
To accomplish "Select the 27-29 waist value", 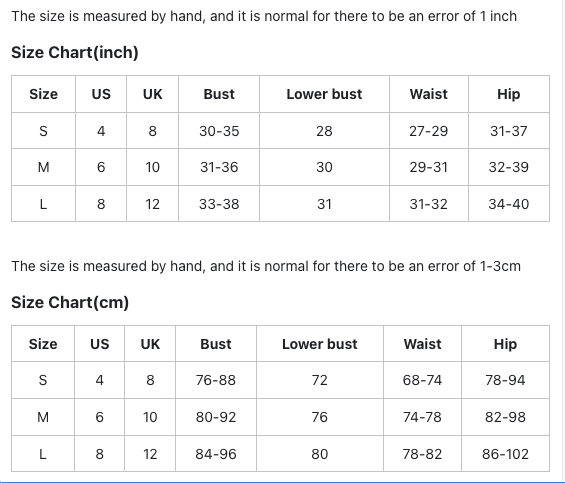I will pos(428,131).
